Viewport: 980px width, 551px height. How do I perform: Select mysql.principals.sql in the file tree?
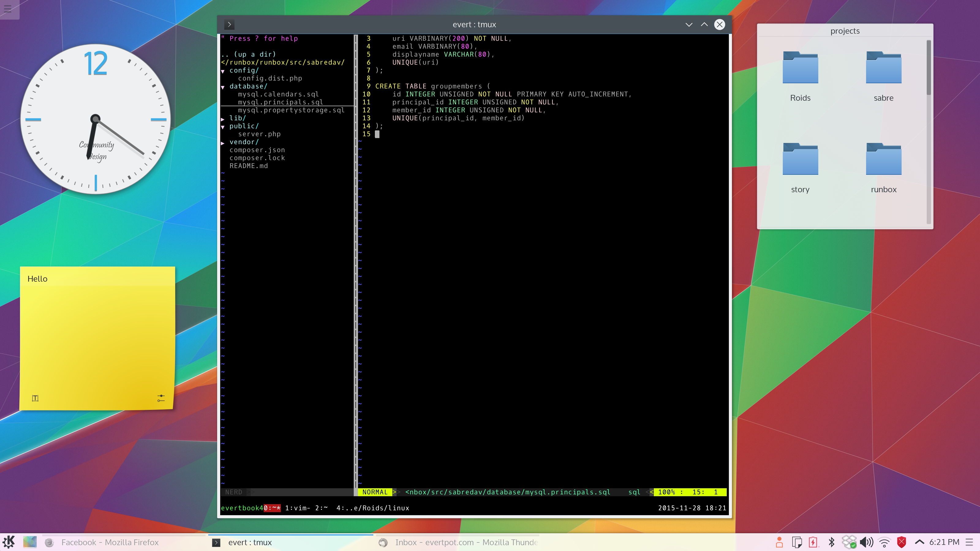pyautogui.click(x=281, y=102)
